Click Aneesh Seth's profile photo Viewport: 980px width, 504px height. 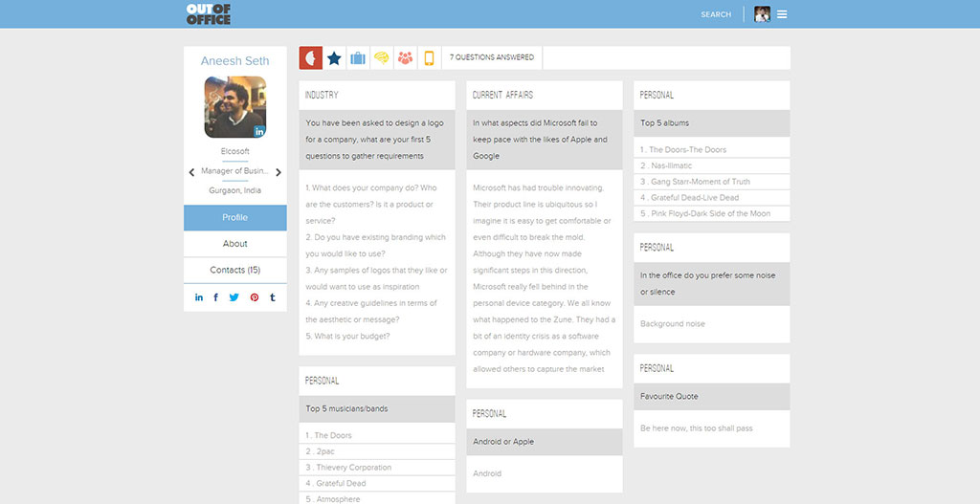(235, 107)
